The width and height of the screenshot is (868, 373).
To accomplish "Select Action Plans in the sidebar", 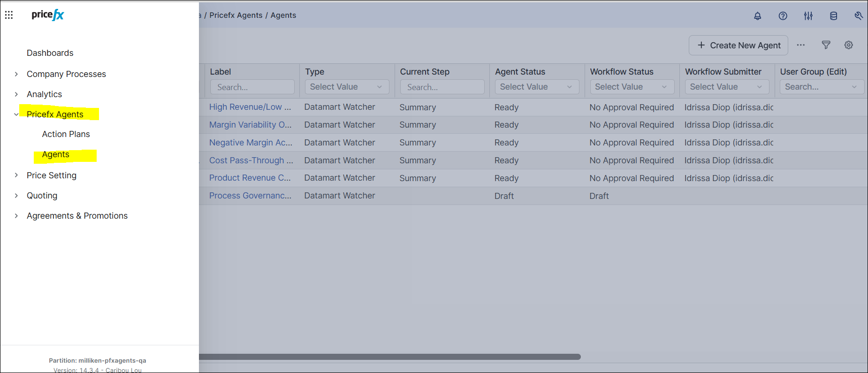I will [66, 134].
